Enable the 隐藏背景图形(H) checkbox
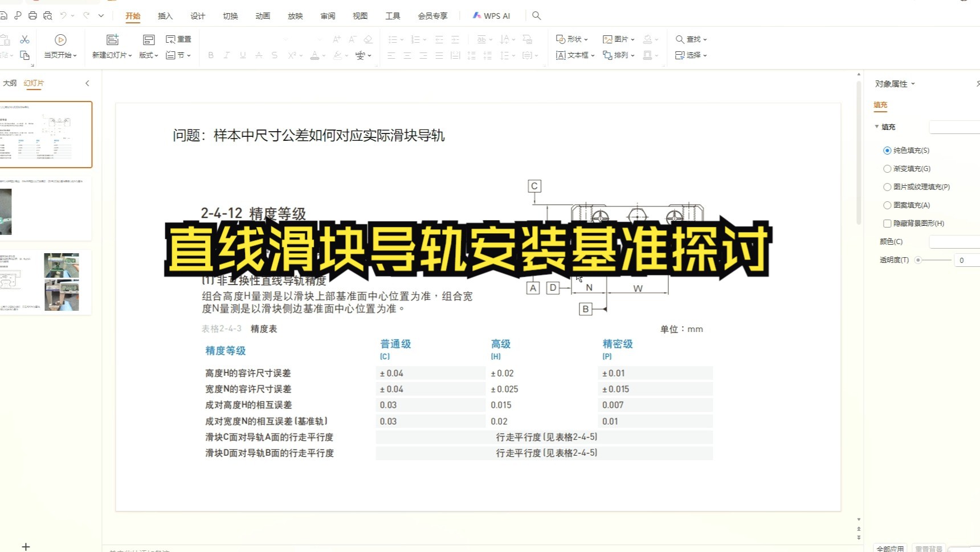 [887, 223]
